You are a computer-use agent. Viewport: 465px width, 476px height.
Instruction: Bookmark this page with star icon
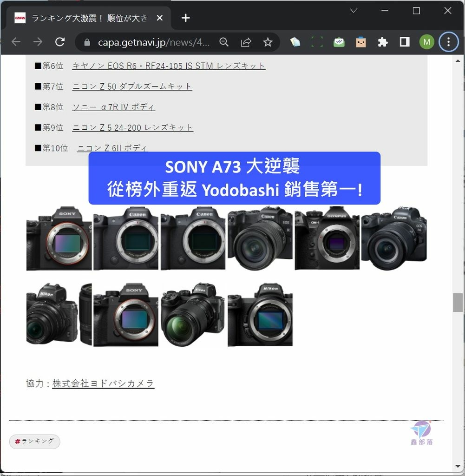[268, 42]
